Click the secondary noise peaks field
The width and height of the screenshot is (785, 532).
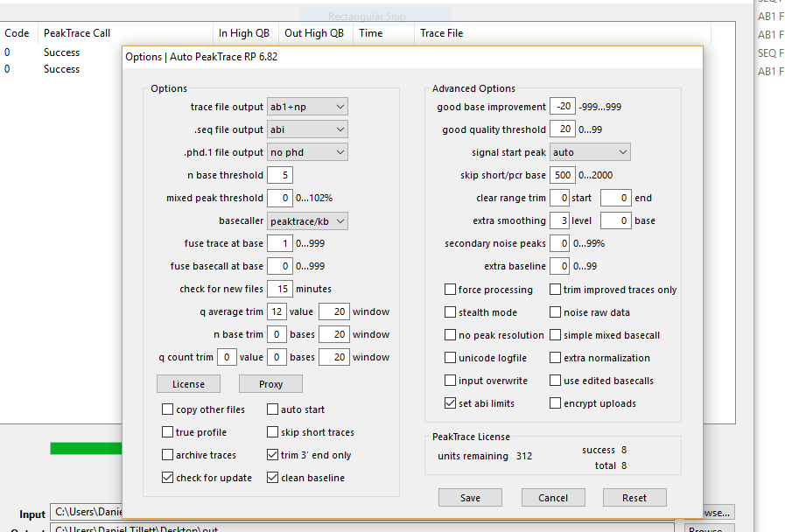click(560, 243)
